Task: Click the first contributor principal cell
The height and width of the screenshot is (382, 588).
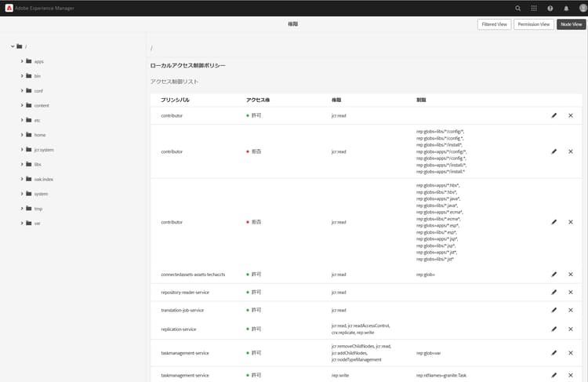Action: click(x=172, y=116)
